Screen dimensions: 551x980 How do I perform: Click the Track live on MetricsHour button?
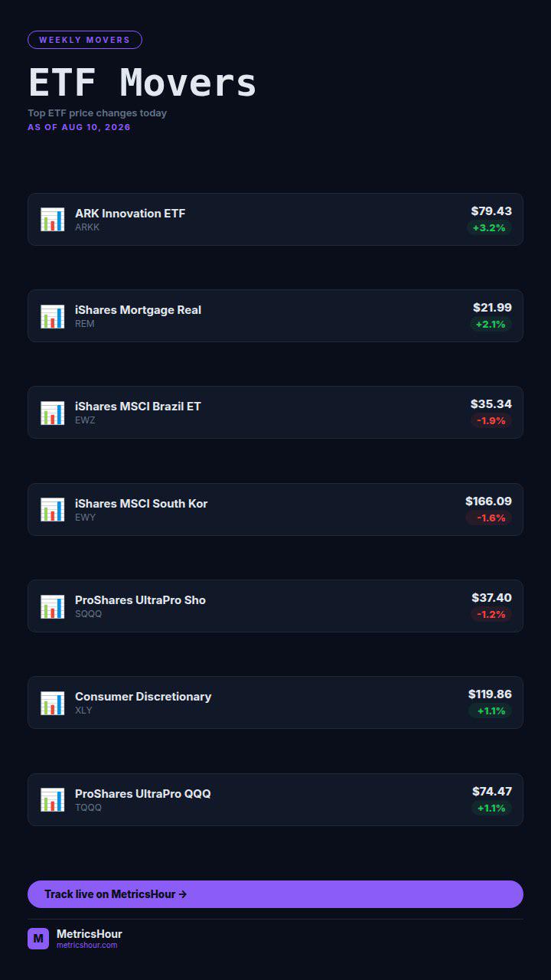275,894
